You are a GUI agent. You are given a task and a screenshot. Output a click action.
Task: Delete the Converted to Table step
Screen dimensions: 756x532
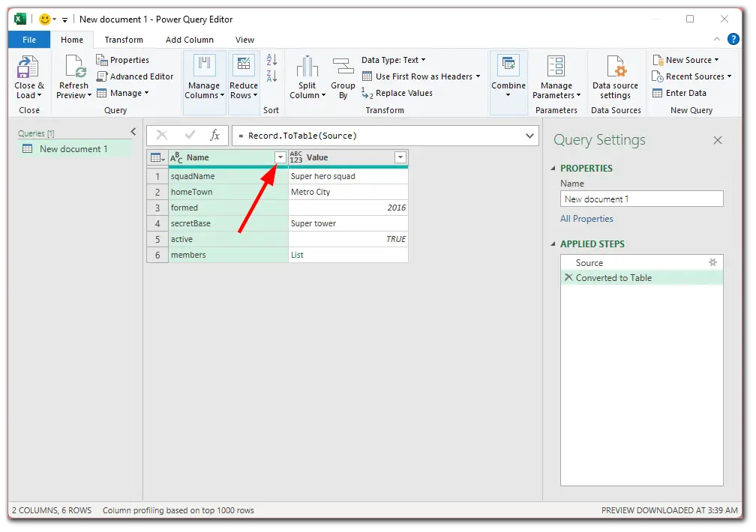point(569,277)
